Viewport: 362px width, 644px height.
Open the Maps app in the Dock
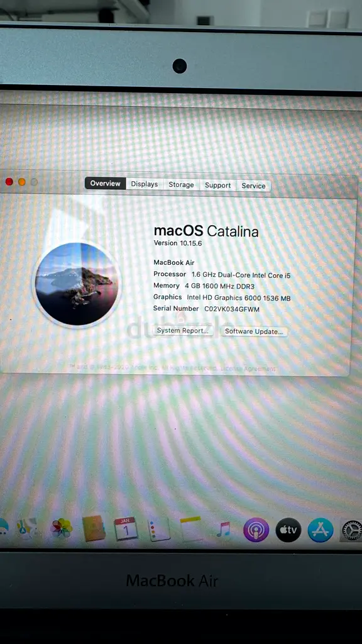pyautogui.click(x=26, y=528)
